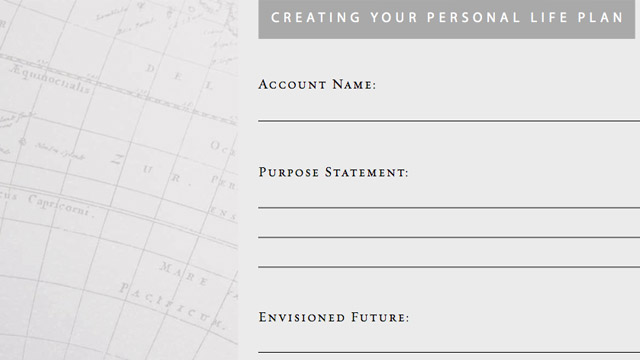Select the Envisioned Future label
The height and width of the screenshot is (360, 640).
pyautogui.click(x=333, y=317)
